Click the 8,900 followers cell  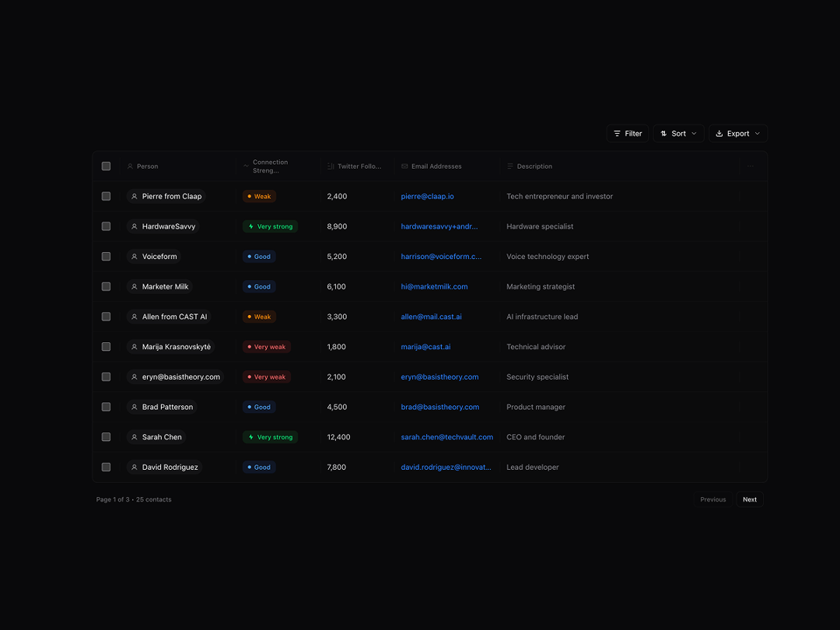point(337,226)
